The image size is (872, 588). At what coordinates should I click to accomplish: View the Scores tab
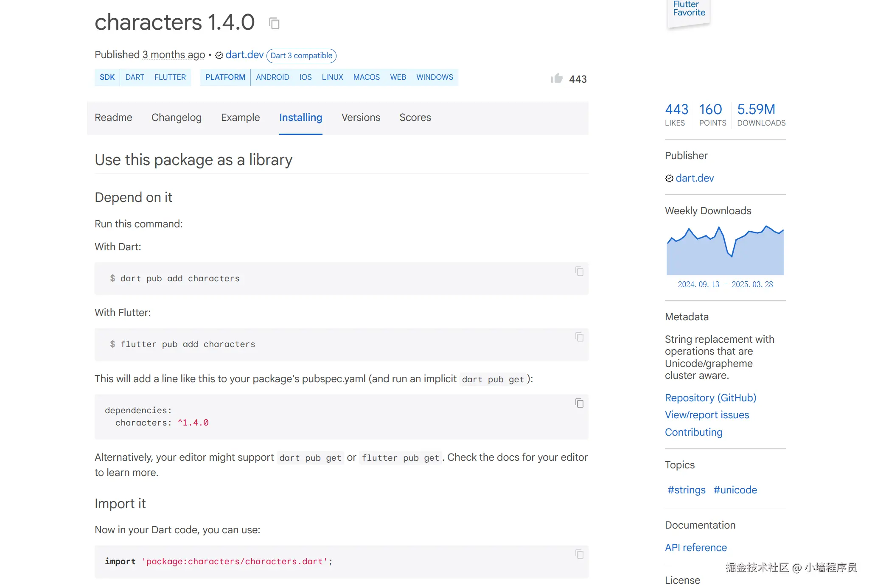tap(415, 118)
